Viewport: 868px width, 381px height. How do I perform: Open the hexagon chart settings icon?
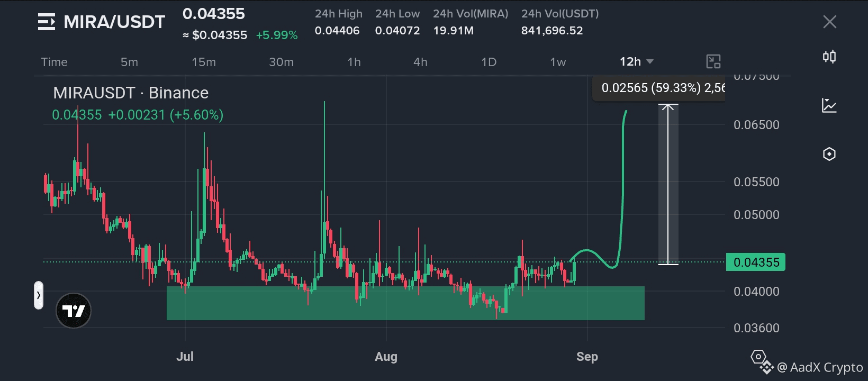pyautogui.click(x=829, y=154)
